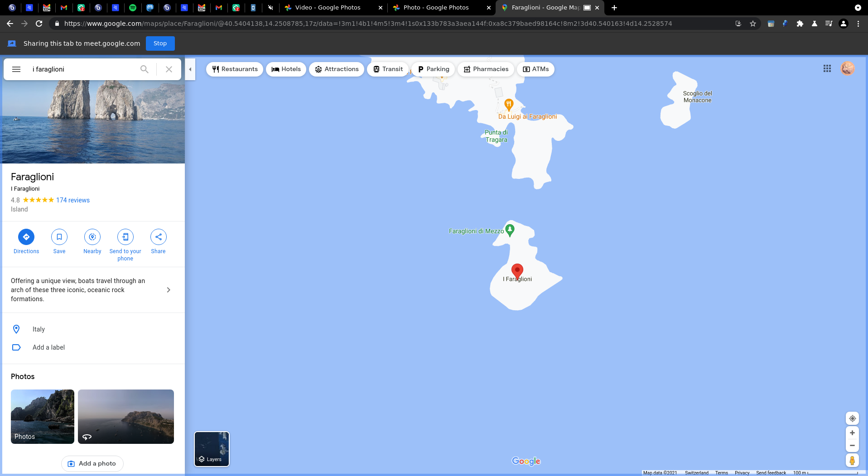Zoom in with plus button
868x476 pixels.
[852, 433]
